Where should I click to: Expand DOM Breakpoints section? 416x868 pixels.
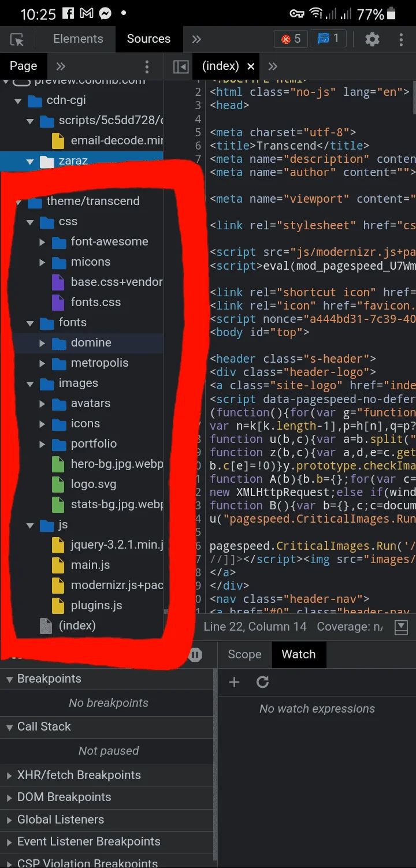(107, 798)
